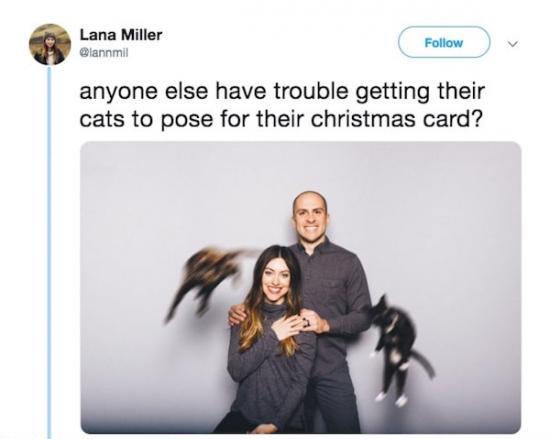Click the blurry tortoiseshell cat in photo
Viewport: 550px width, 439px height.
point(205,279)
